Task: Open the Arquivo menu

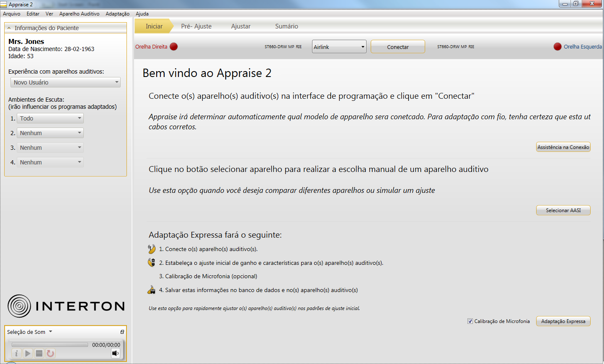Action: click(12, 14)
